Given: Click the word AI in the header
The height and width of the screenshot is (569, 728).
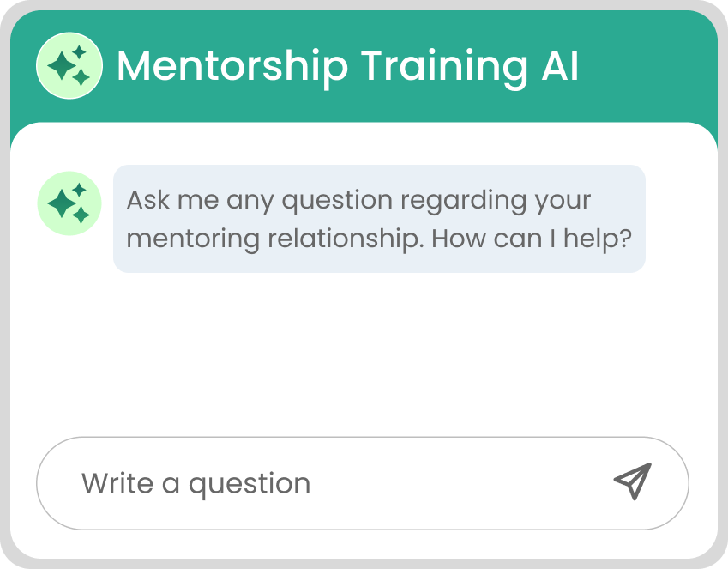Looking at the screenshot, I should [x=560, y=66].
